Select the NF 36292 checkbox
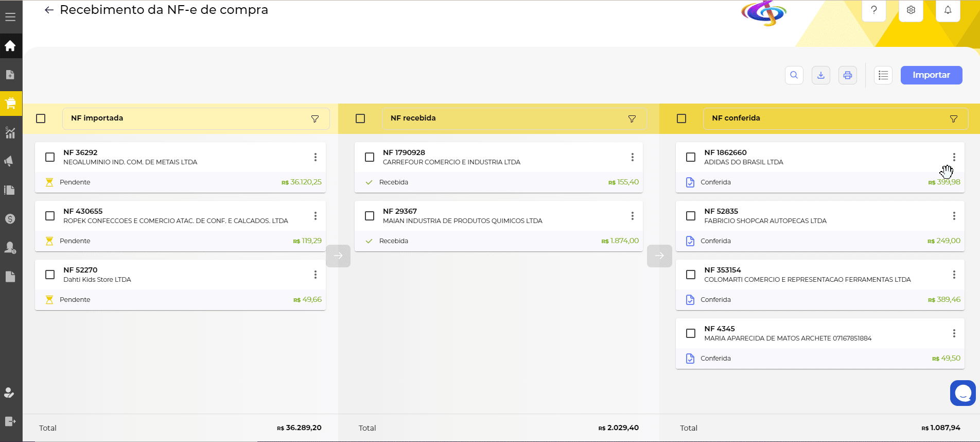 pos(50,157)
